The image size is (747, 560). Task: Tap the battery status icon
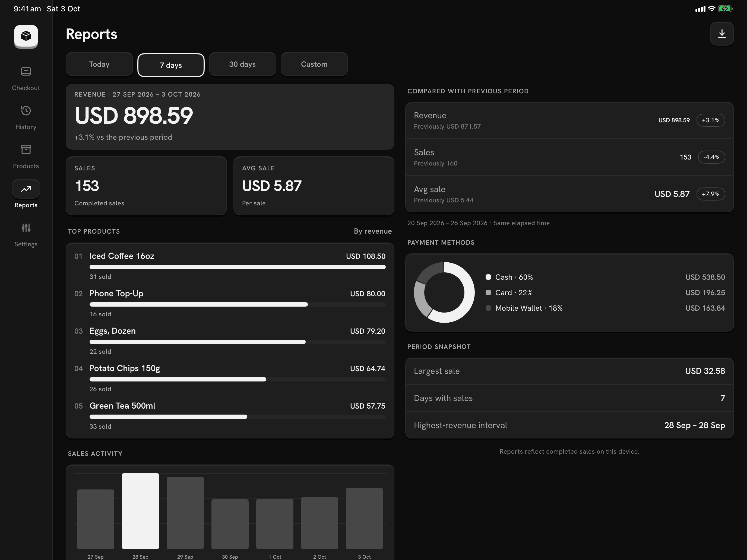(725, 9)
